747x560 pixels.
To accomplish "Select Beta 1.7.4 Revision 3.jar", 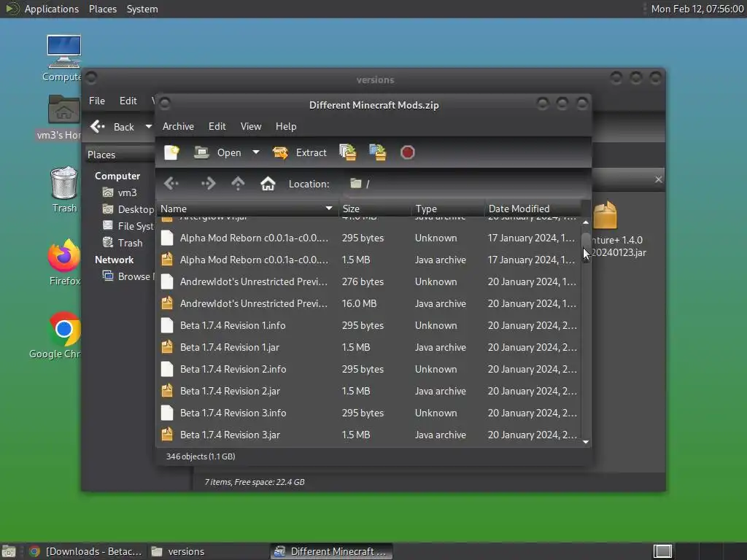I will (368, 435).
